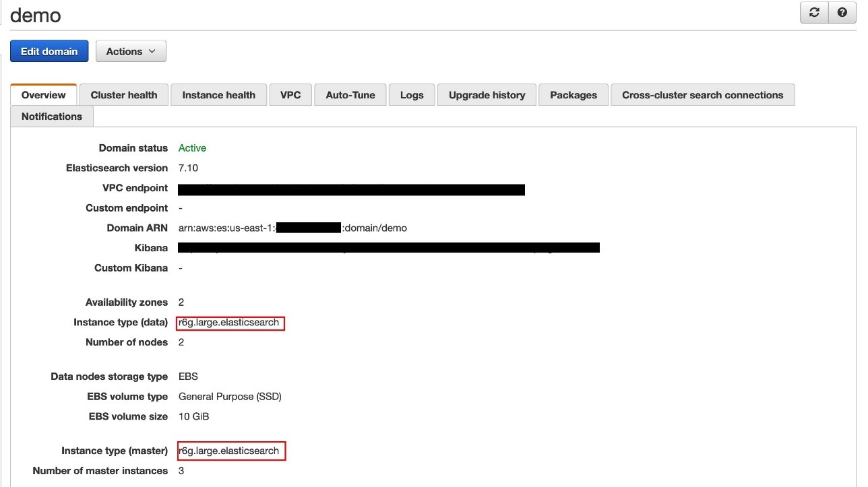The width and height of the screenshot is (868, 487).
Task: Go to the VPC tab
Action: (x=290, y=95)
